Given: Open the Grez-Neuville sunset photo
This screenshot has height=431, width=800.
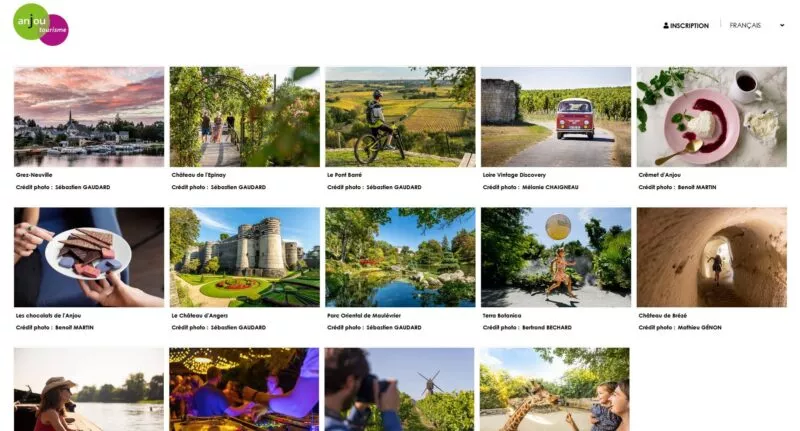Looking at the screenshot, I should click(89, 117).
